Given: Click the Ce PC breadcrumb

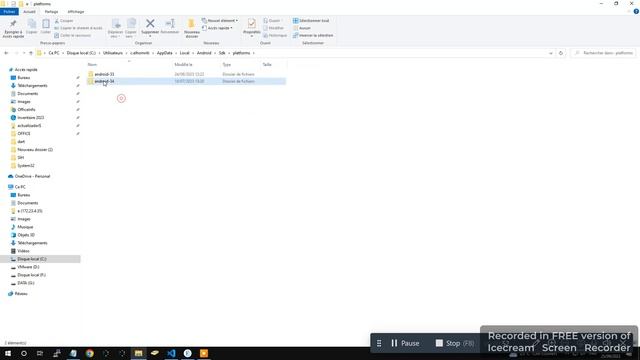Looking at the screenshot, I should 54,53.
